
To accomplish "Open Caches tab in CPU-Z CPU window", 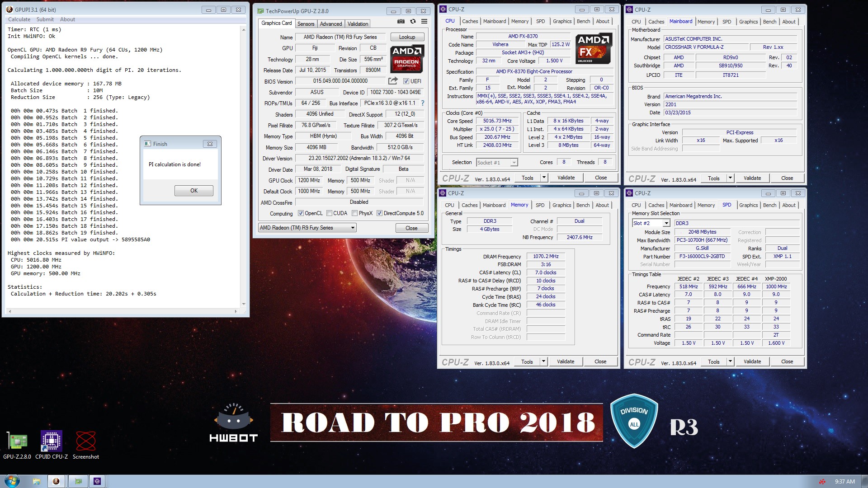I will [470, 21].
